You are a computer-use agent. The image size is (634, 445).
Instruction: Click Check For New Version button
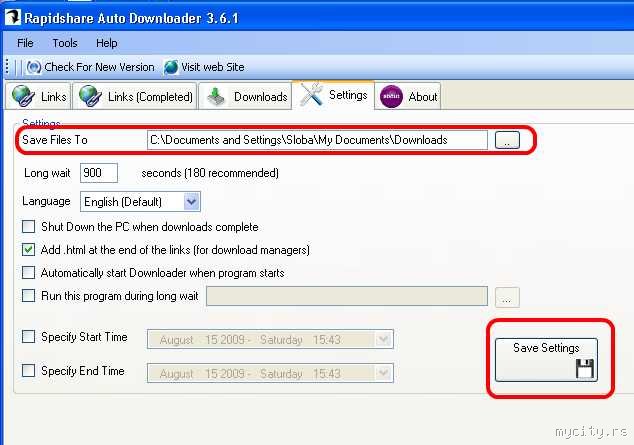pos(91,67)
